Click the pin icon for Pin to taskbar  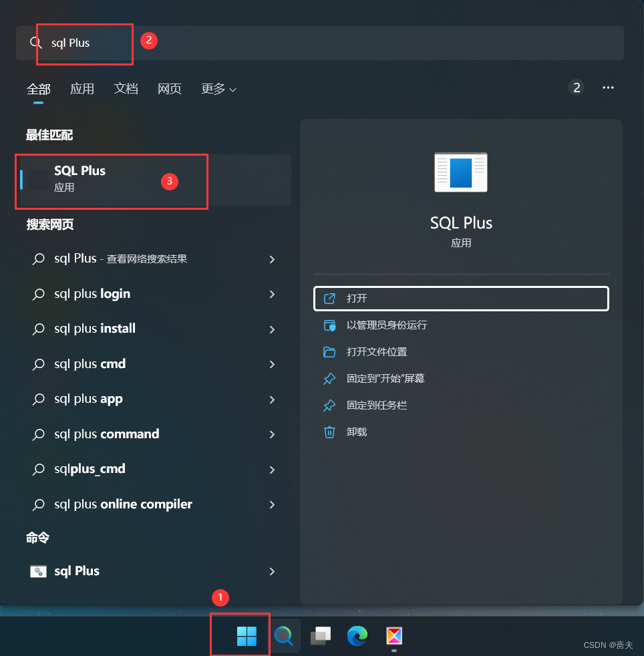329,405
